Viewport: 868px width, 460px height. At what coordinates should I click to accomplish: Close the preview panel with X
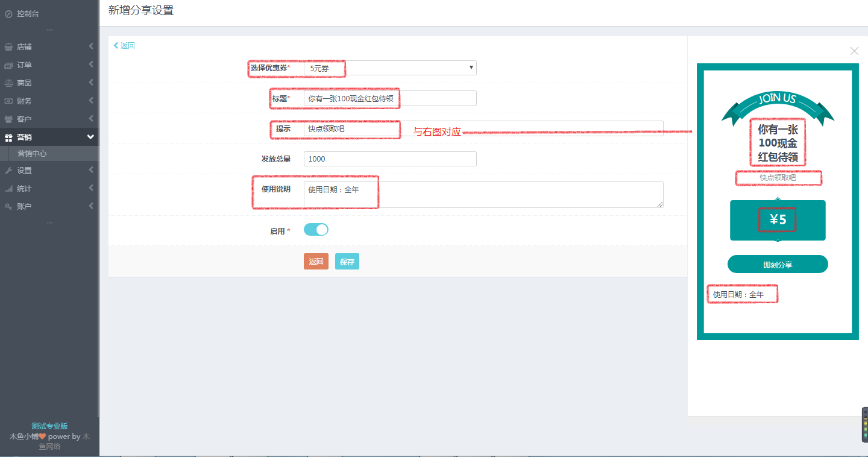tap(854, 51)
